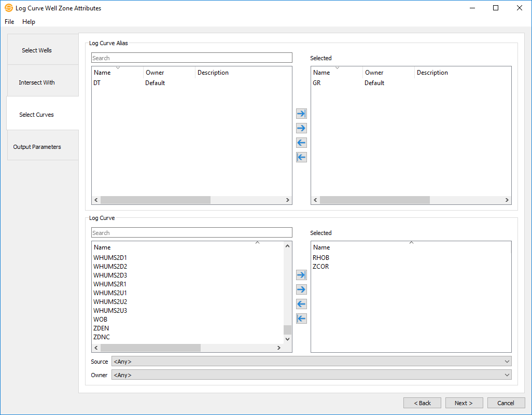The width and height of the screenshot is (532, 415).
Task: Move all Log Curve Alias items to Selected
Action: point(301,114)
